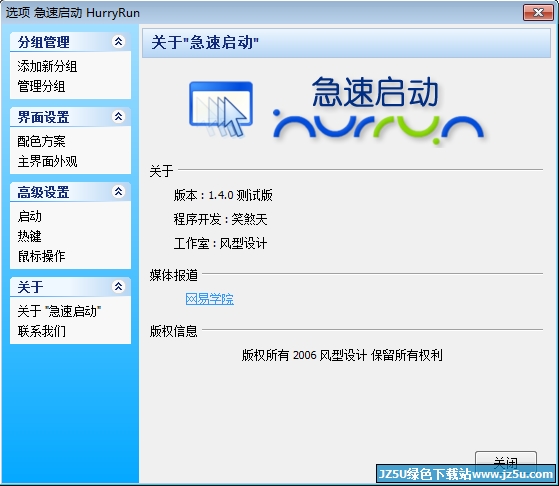Open 添加新分组 in the sidebar
This screenshot has height=486, width=559.
[47, 66]
